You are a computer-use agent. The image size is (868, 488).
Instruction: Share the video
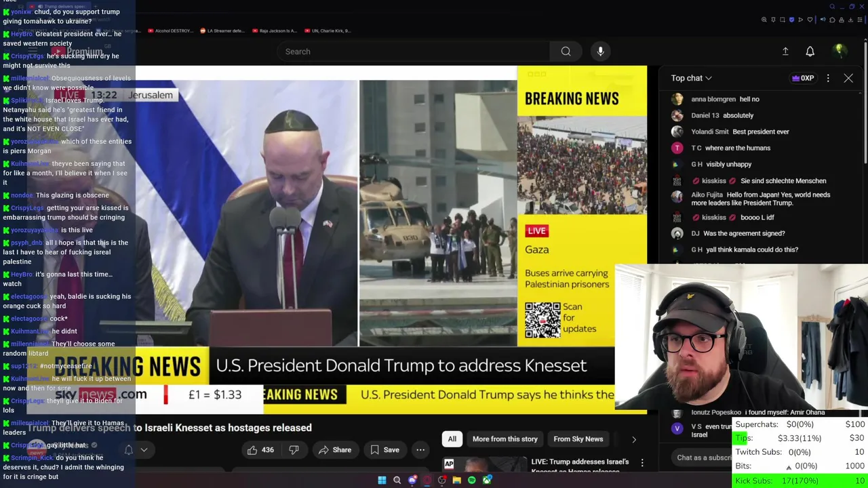(x=335, y=450)
